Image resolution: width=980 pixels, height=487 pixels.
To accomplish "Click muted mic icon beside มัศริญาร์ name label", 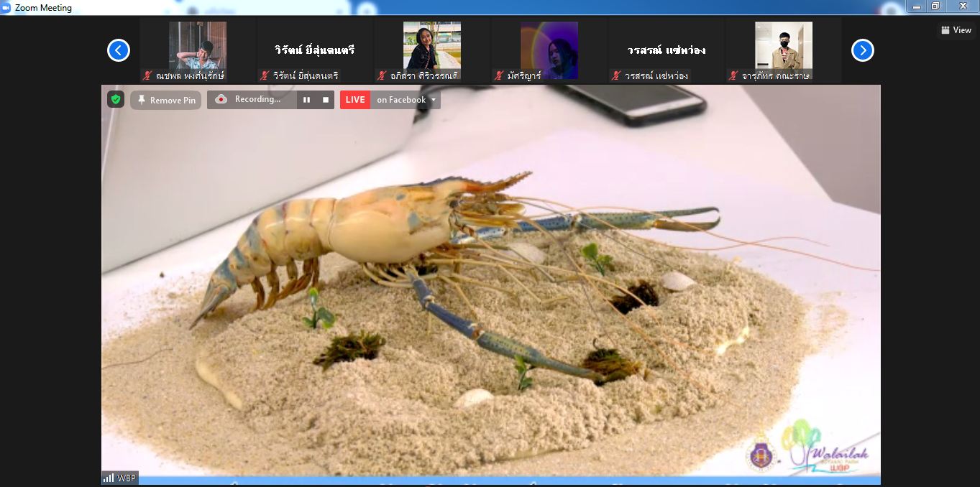I will tap(499, 75).
